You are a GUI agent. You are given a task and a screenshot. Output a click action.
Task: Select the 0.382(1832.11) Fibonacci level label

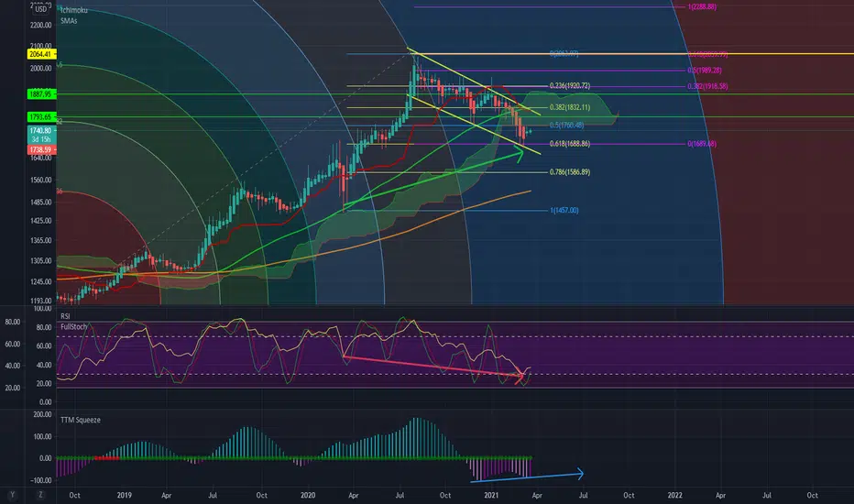click(570, 107)
